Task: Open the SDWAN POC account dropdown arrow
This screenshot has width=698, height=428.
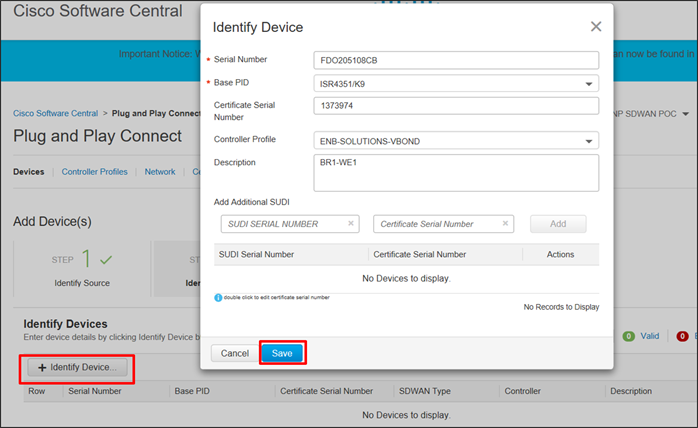Action: coord(686,114)
